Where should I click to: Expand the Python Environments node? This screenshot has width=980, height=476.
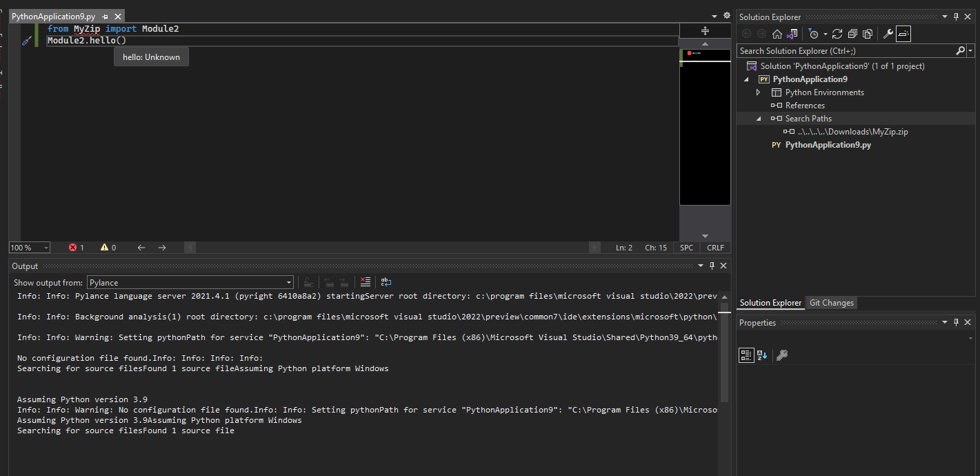(x=759, y=92)
